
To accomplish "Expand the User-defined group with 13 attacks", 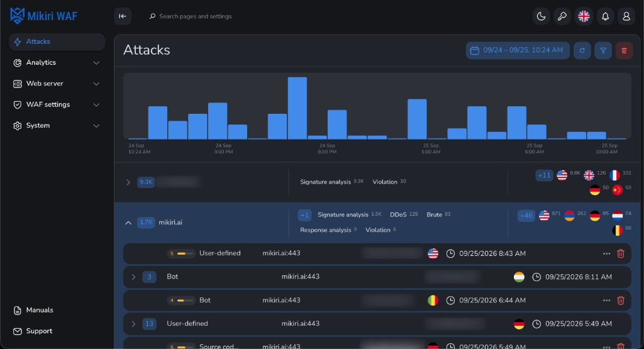I will point(133,324).
